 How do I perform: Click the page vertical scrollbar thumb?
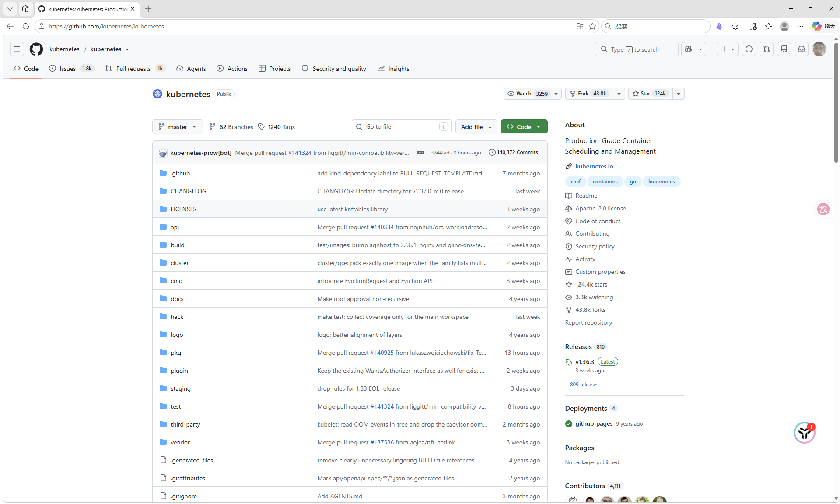pos(836,102)
